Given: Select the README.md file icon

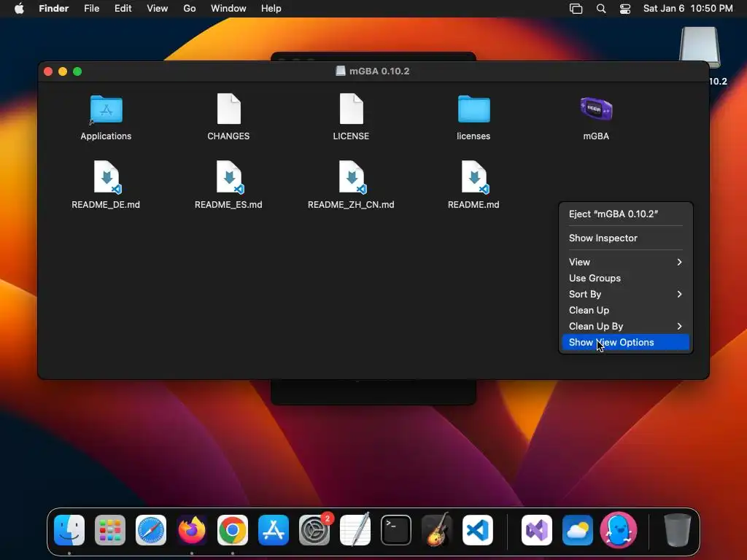Looking at the screenshot, I should (474, 177).
